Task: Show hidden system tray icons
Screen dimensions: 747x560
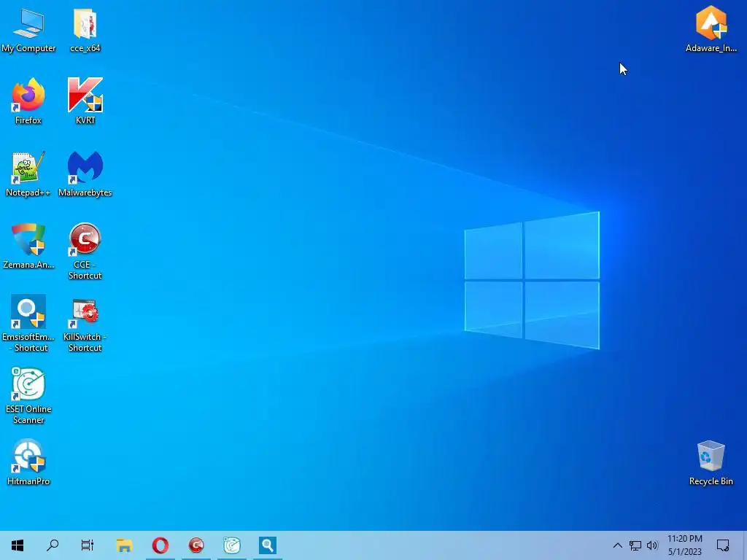Action: pos(617,545)
